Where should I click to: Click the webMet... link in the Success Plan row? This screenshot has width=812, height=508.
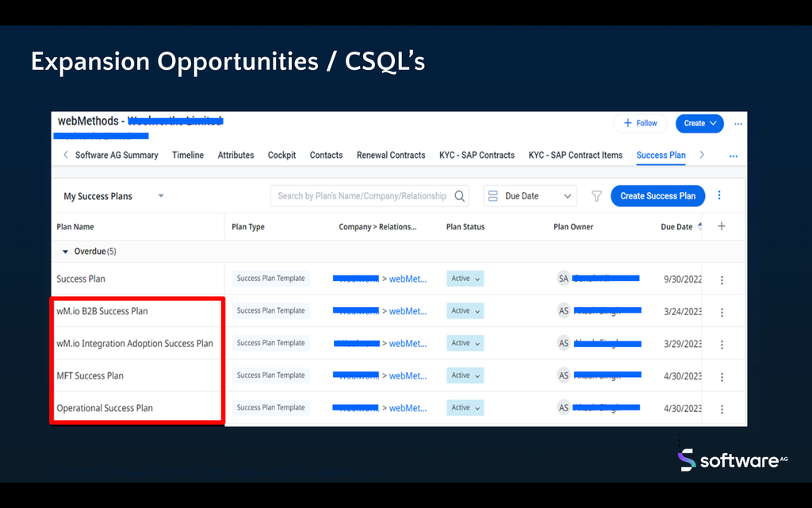408,279
